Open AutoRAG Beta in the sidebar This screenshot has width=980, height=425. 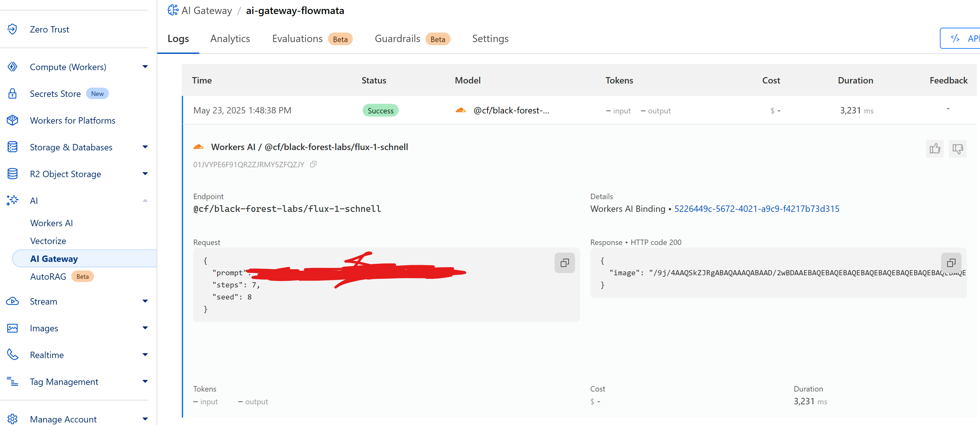(62, 277)
